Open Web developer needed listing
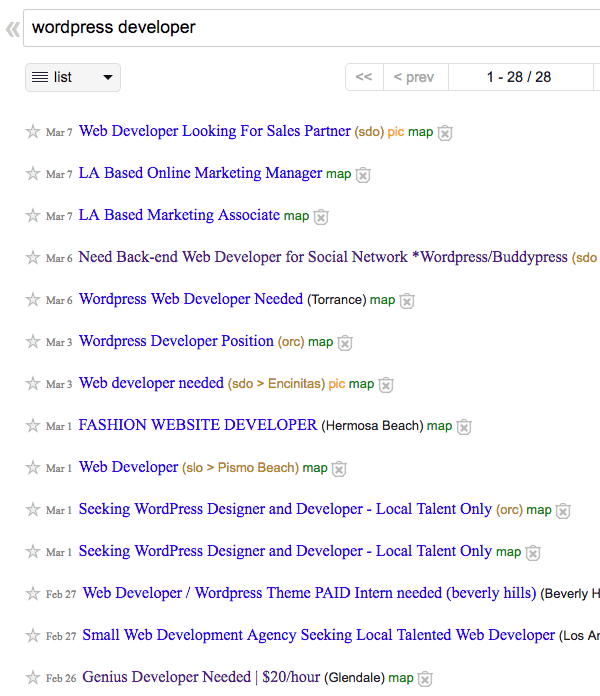Image resolution: width=600 pixels, height=696 pixels. [151, 383]
